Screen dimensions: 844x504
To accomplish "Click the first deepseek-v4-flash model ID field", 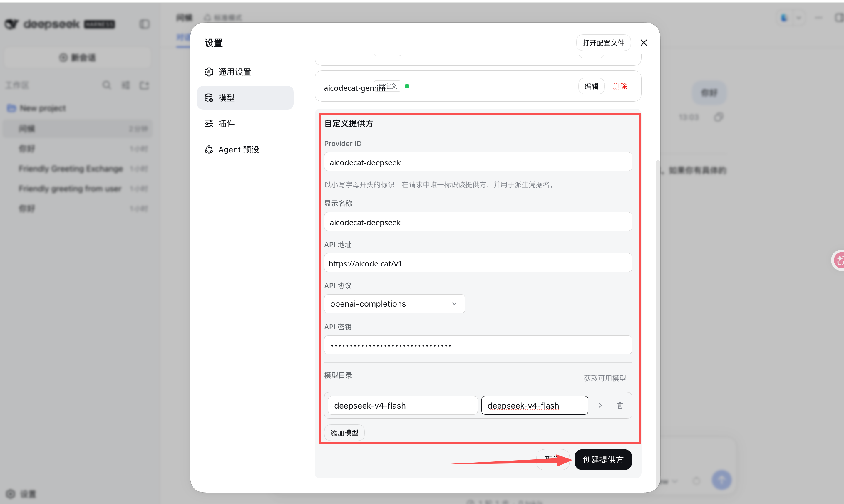I will click(x=403, y=406).
